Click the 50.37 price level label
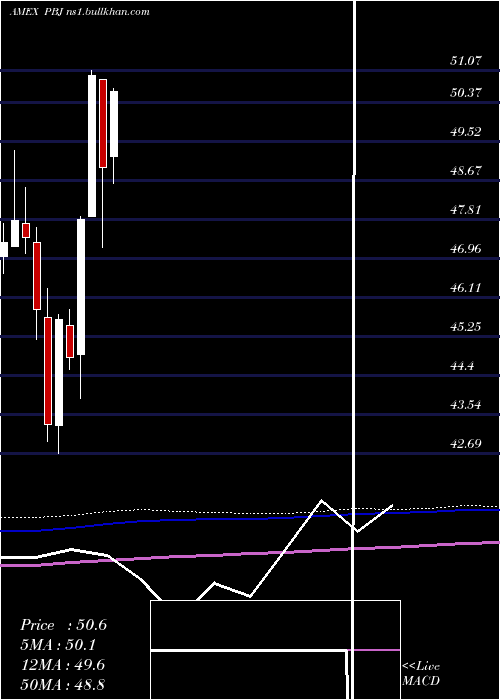 [466, 93]
